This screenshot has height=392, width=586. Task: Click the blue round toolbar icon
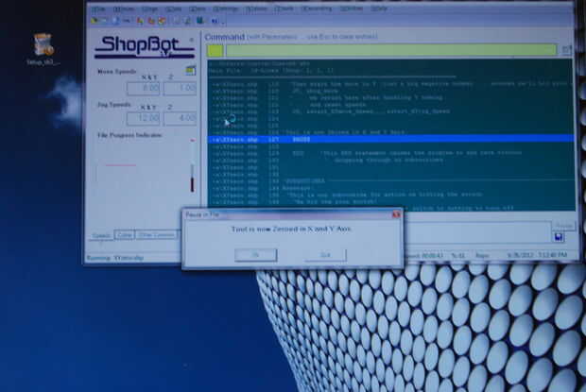pyautogui.click(x=116, y=21)
